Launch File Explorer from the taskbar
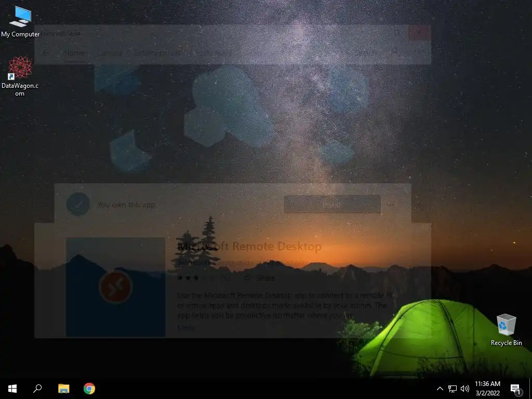This screenshot has width=532, height=399. click(63, 389)
